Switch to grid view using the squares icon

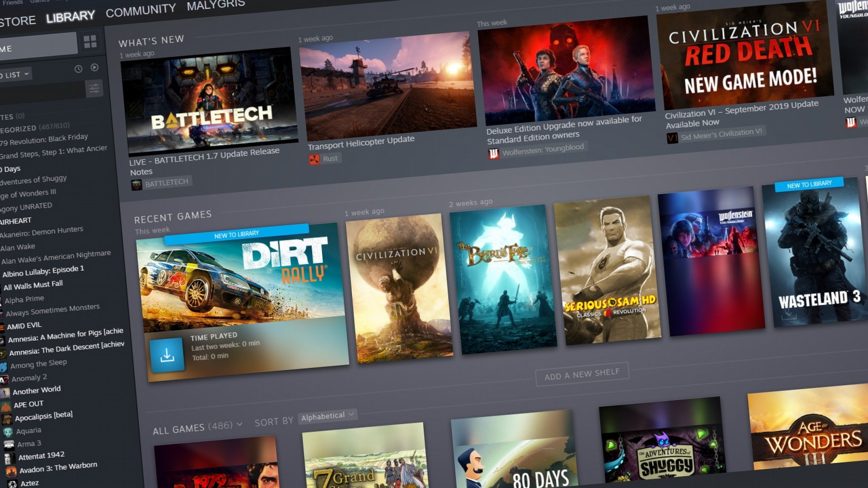pyautogui.click(x=90, y=42)
